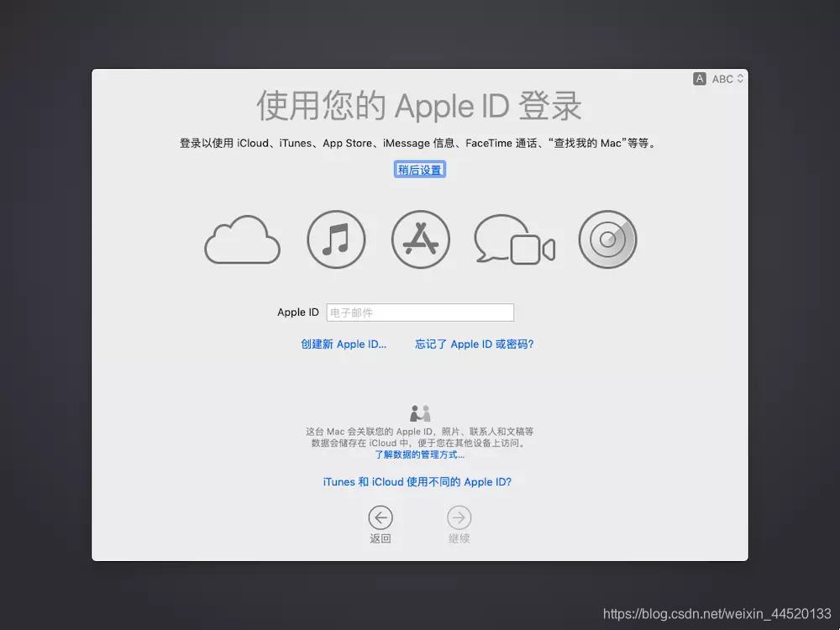Click the 稍后设置 button
The height and width of the screenshot is (630, 840).
(x=420, y=170)
